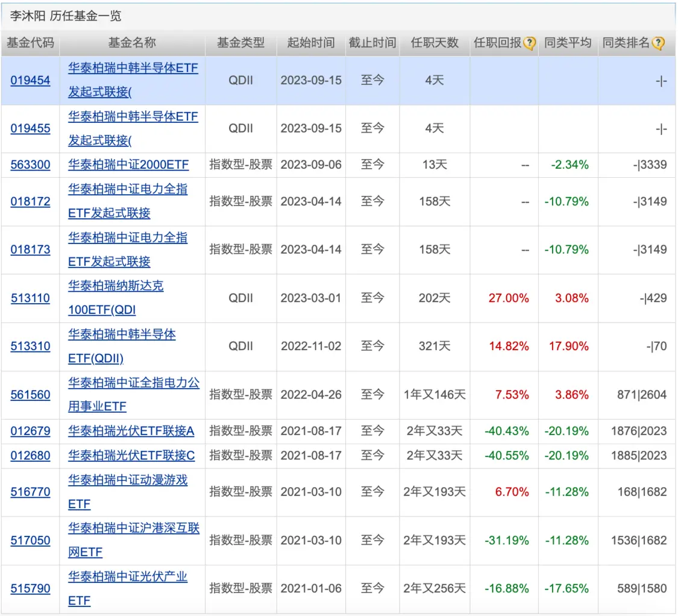Visit fund code 513310
This screenshot has width=678, height=616.
tap(30, 346)
